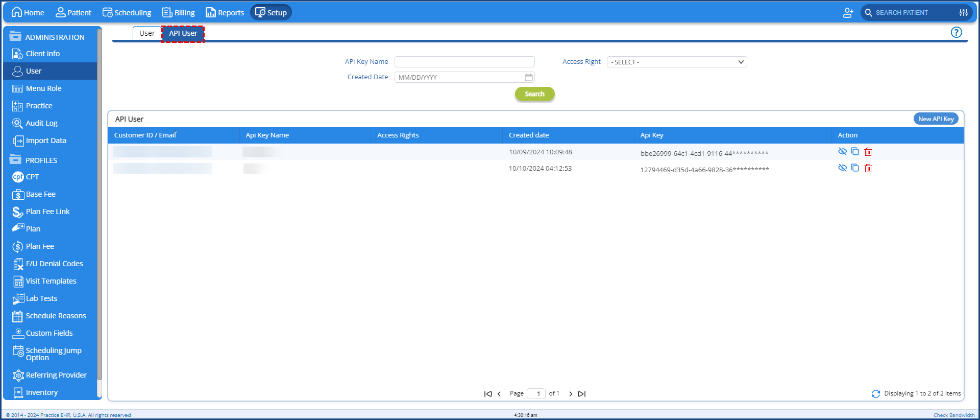Open the Plan Fee sidebar item

(x=50, y=246)
